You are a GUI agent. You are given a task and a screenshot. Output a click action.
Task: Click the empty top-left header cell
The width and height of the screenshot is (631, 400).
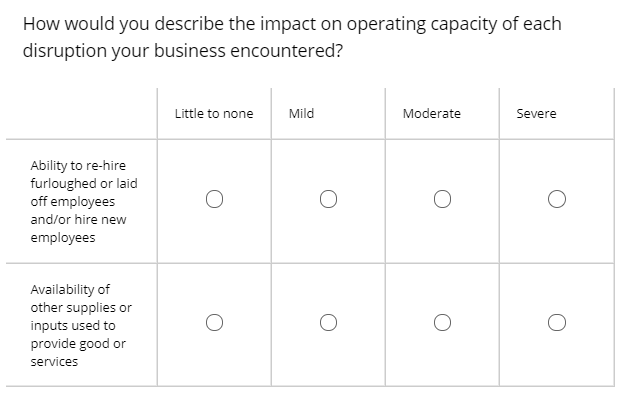coord(82,114)
